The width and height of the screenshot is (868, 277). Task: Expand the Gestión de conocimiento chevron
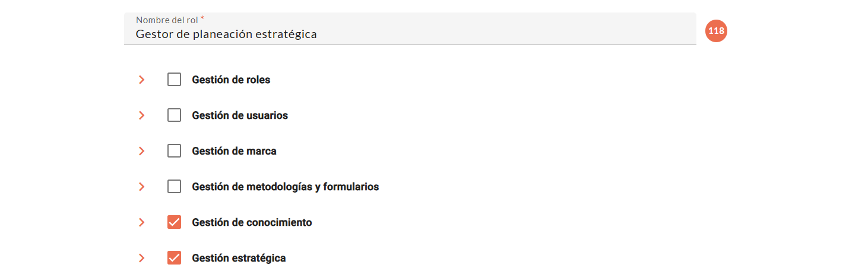141,222
